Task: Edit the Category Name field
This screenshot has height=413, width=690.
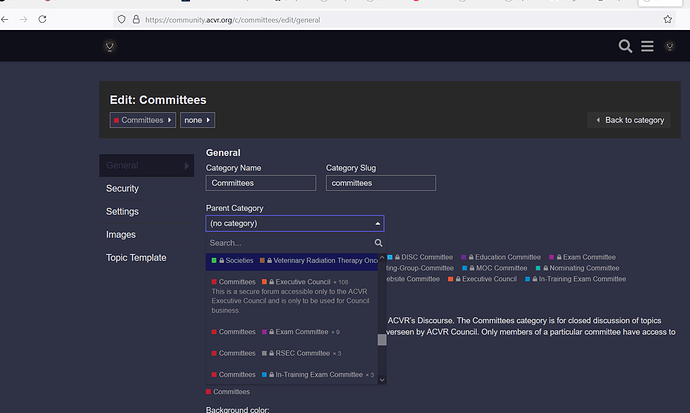Action: pyautogui.click(x=261, y=183)
